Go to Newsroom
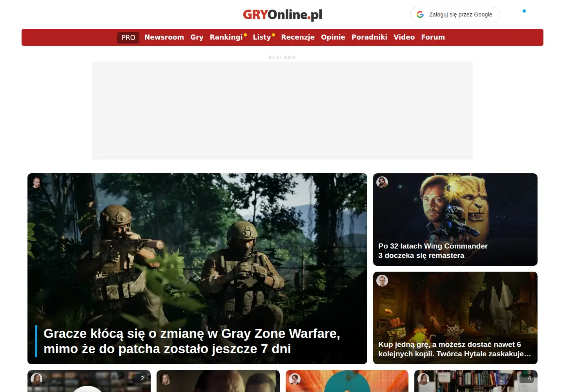 164,37
